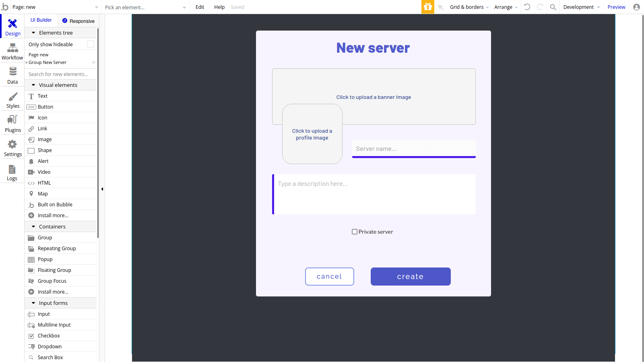
Task: Select the create button on the canvas
Action: [x=410, y=276]
